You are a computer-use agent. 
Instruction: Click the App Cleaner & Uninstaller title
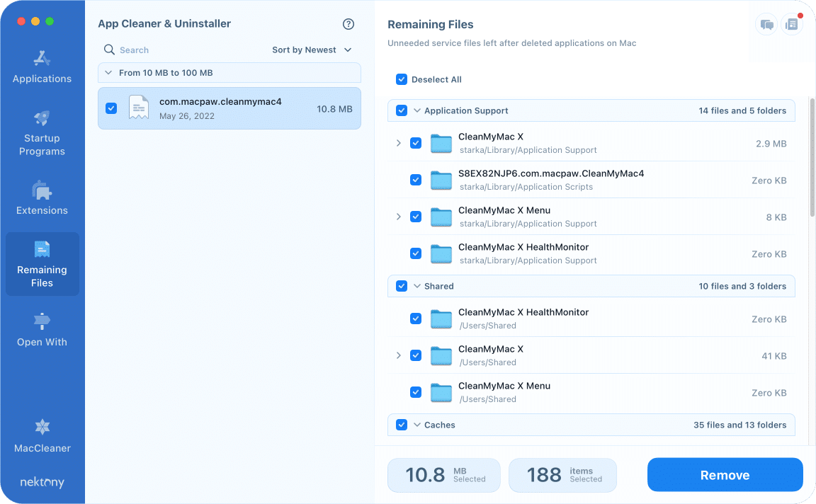pyautogui.click(x=164, y=23)
